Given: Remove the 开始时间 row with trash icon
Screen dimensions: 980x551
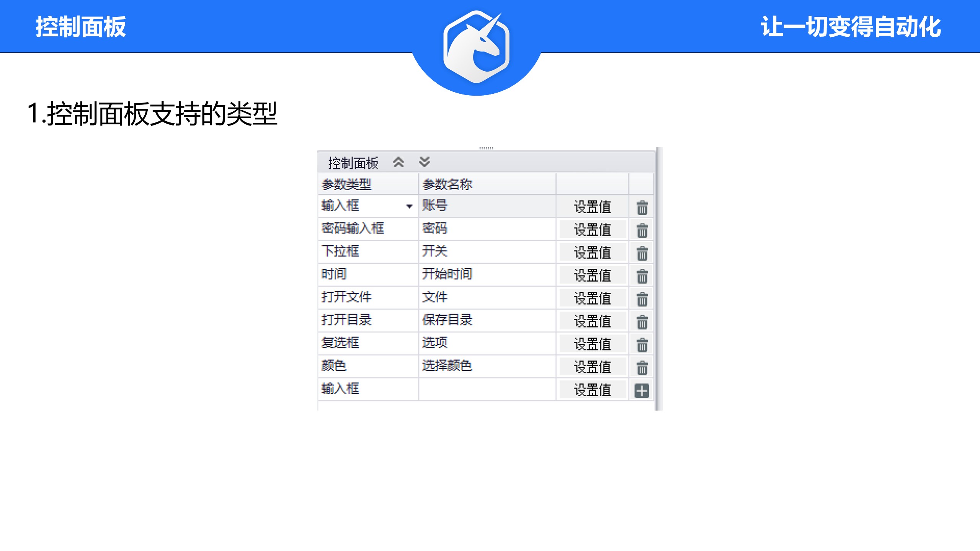Looking at the screenshot, I should click(642, 276).
